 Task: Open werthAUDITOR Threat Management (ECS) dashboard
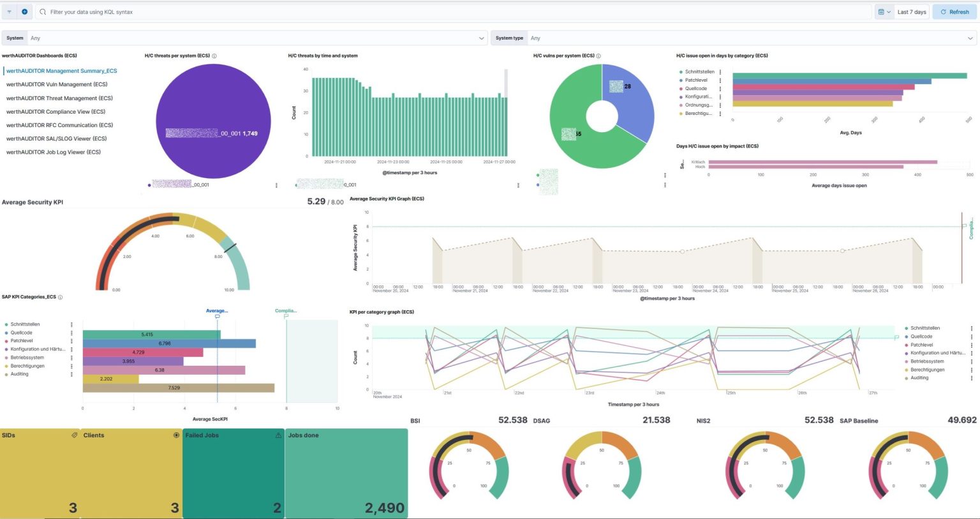coord(59,98)
